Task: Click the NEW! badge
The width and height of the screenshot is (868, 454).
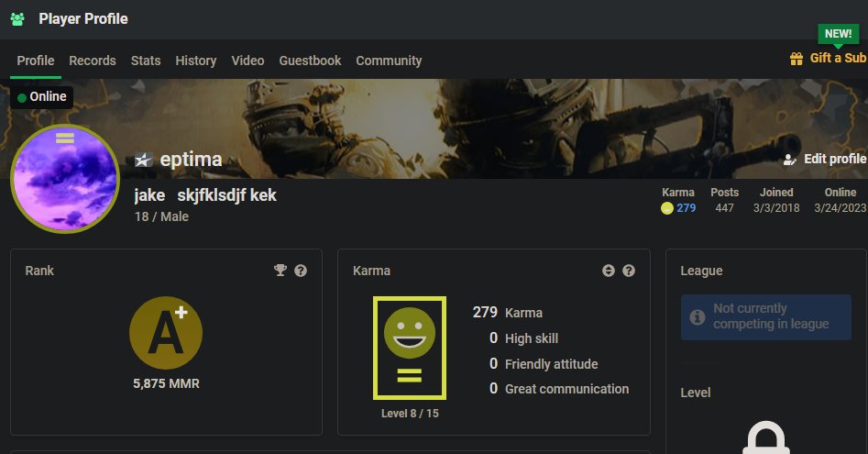Action: (x=838, y=34)
